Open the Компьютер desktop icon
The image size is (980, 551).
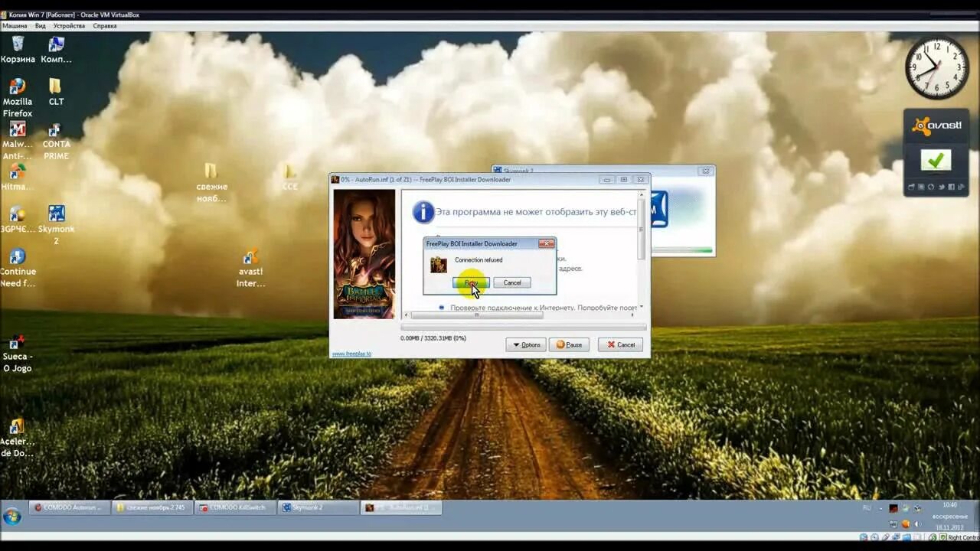56,50
